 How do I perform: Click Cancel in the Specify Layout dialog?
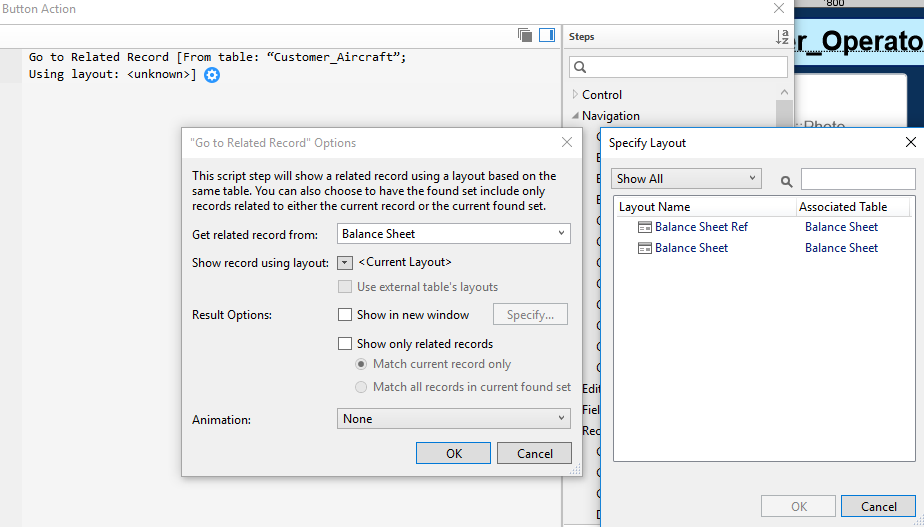click(x=879, y=506)
